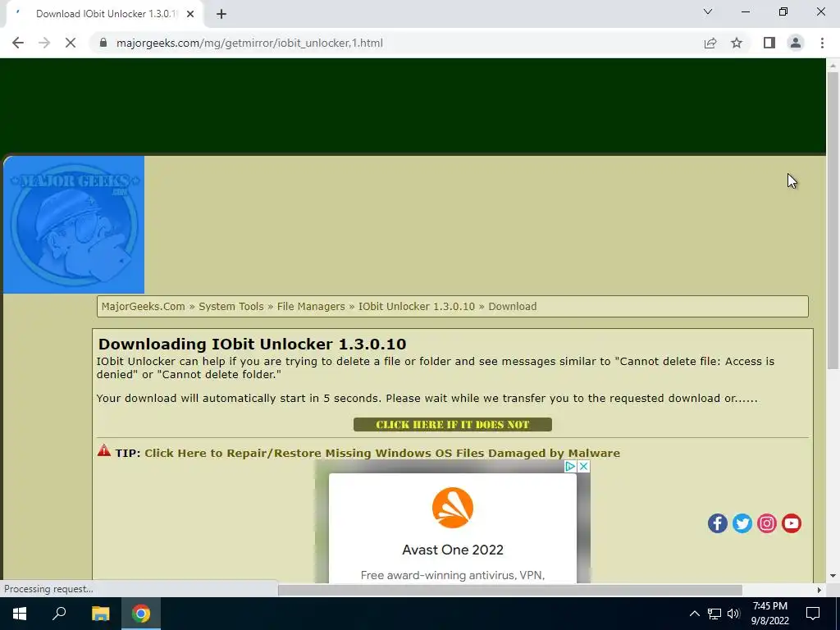
Task: Go back to the previous page
Action: (18, 43)
